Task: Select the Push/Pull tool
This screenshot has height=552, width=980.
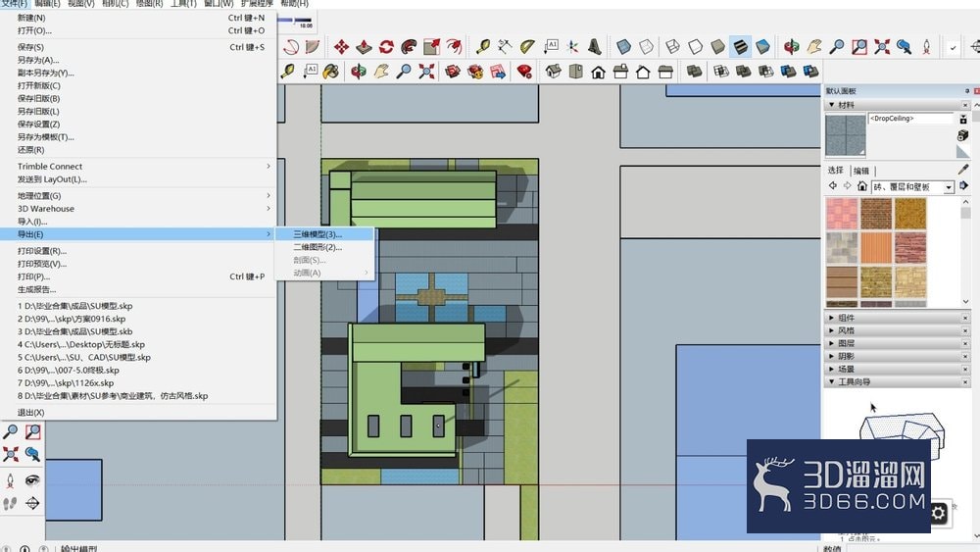Action: point(364,47)
